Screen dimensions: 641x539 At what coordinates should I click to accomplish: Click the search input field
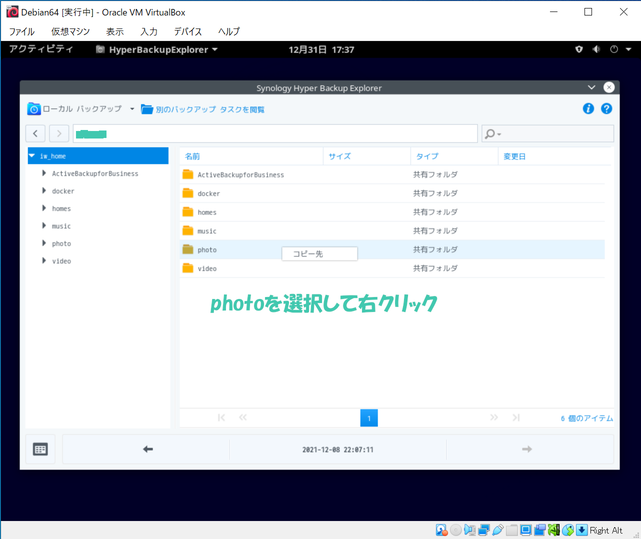click(x=548, y=134)
